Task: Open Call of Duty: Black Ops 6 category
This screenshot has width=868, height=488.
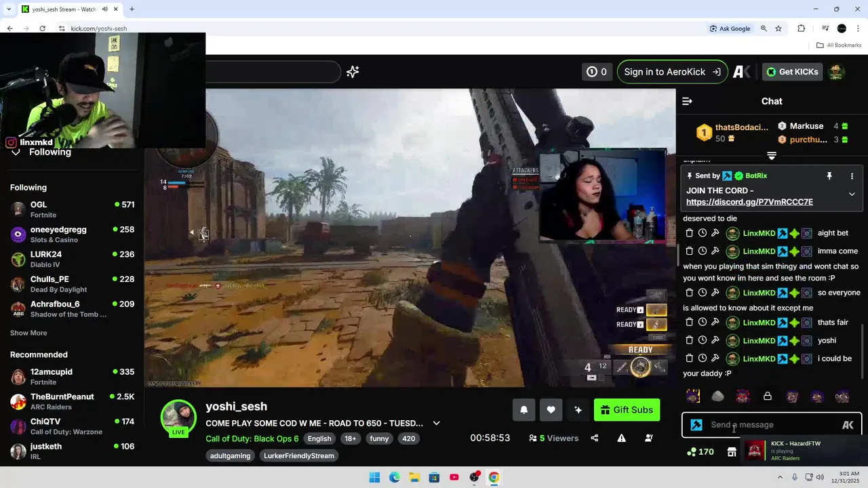Action: coord(252,439)
